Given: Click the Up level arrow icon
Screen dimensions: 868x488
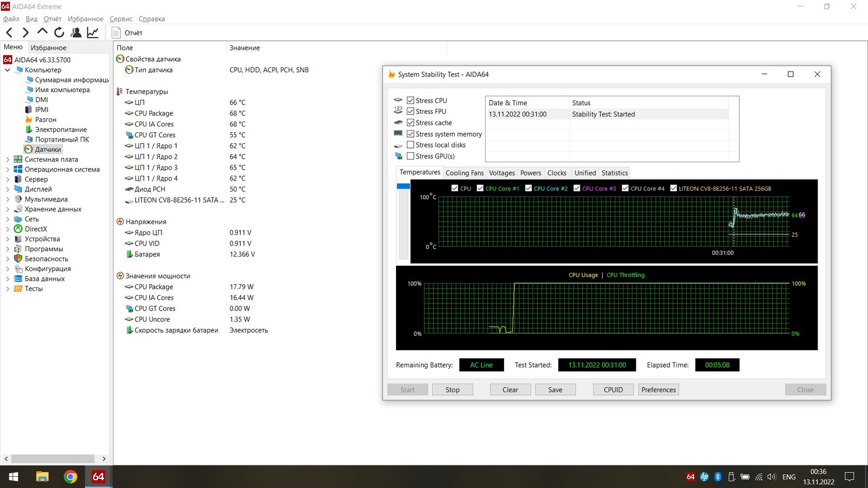Looking at the screenshot, I should 42,32.
